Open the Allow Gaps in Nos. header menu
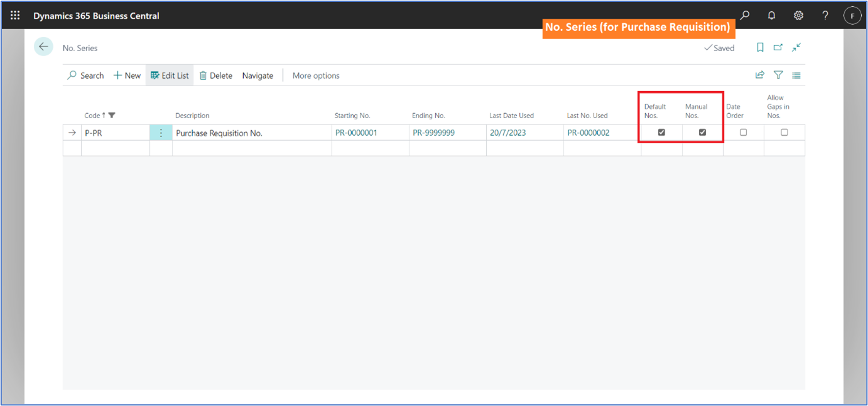 point(778,107)
